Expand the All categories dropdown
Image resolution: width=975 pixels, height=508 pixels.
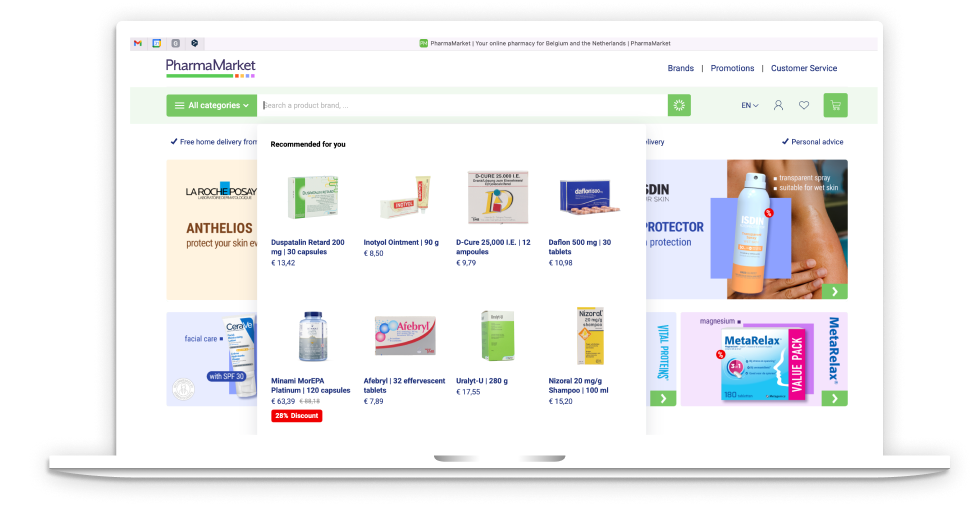(x=211, y=105)
